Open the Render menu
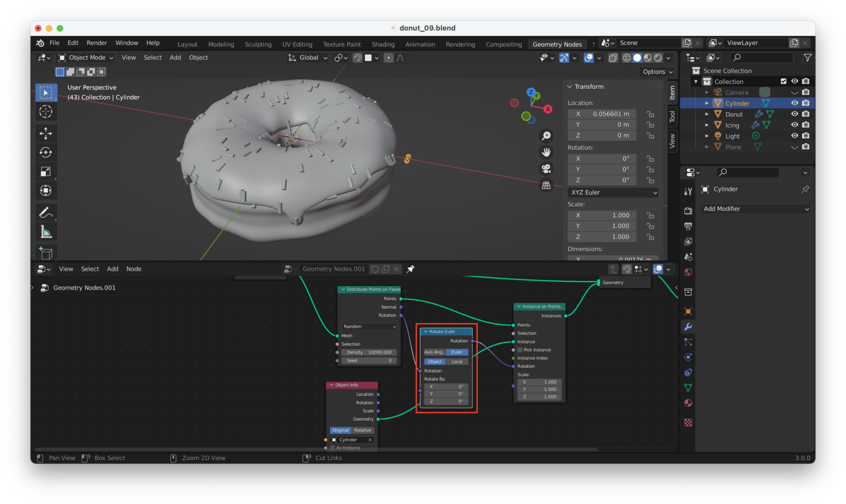The image size is (846, 504). click(96, 43)
